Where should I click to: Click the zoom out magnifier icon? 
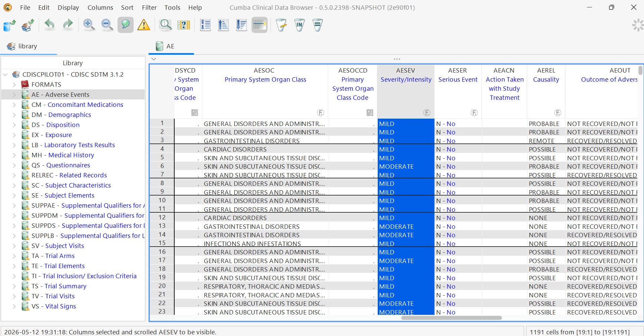[x=107, y=25]
